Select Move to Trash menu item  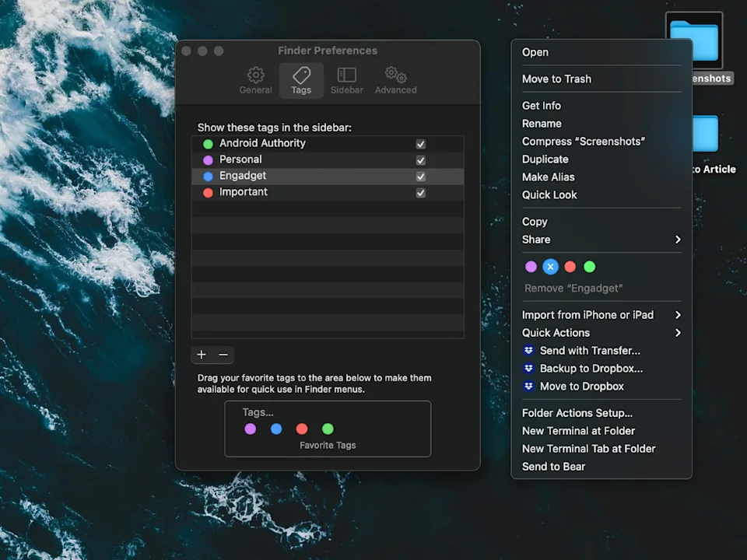pos(556,79)
